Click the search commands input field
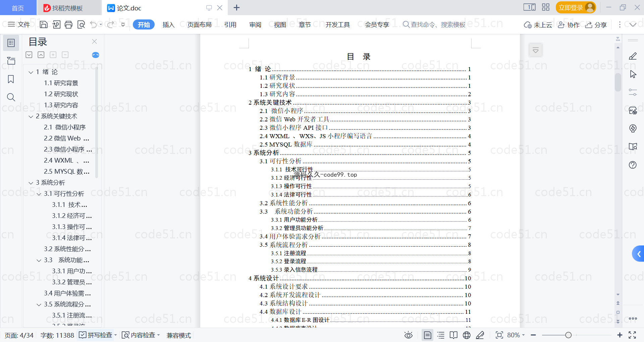This screenshot has height=342, width=644. pos(434,24)
